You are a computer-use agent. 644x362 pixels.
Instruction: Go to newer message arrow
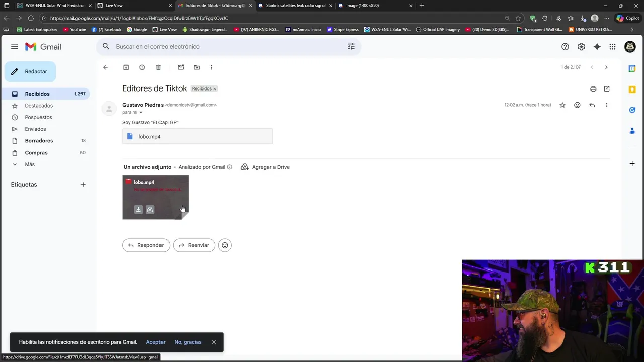click(592, 67)
